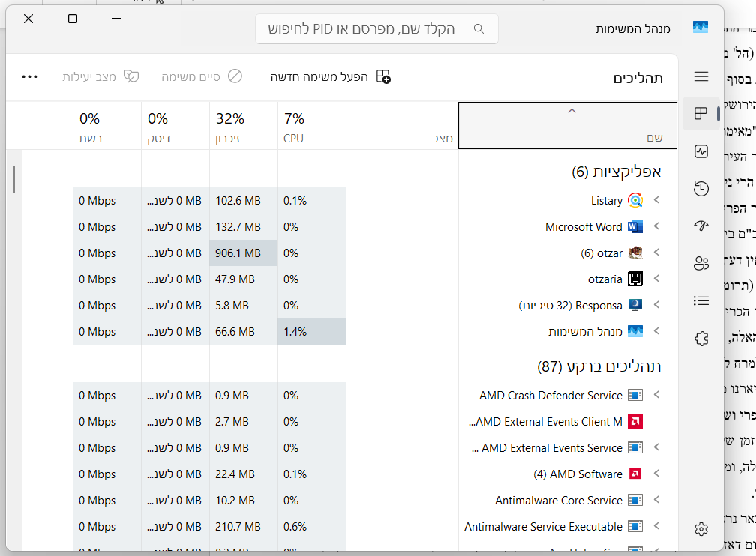The height and width of the screenshot is (556, 756).
Task: Select AMD Crash Defender Service icon
Action: coord(635,395)
